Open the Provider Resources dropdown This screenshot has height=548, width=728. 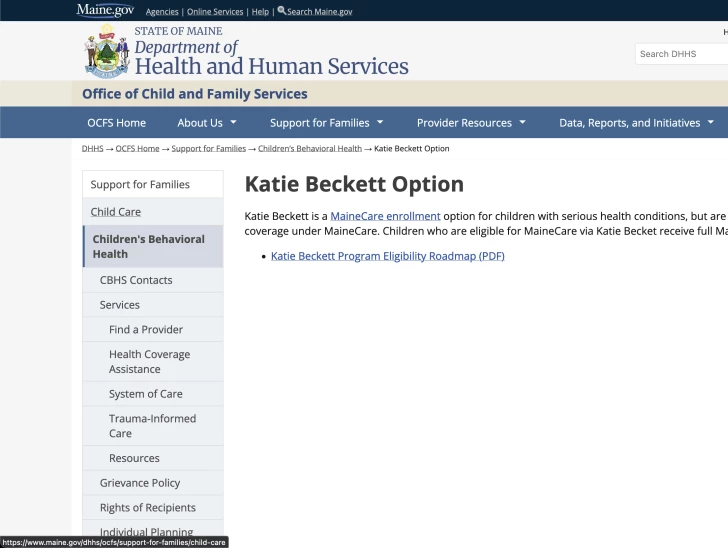(x=470, y=123)
